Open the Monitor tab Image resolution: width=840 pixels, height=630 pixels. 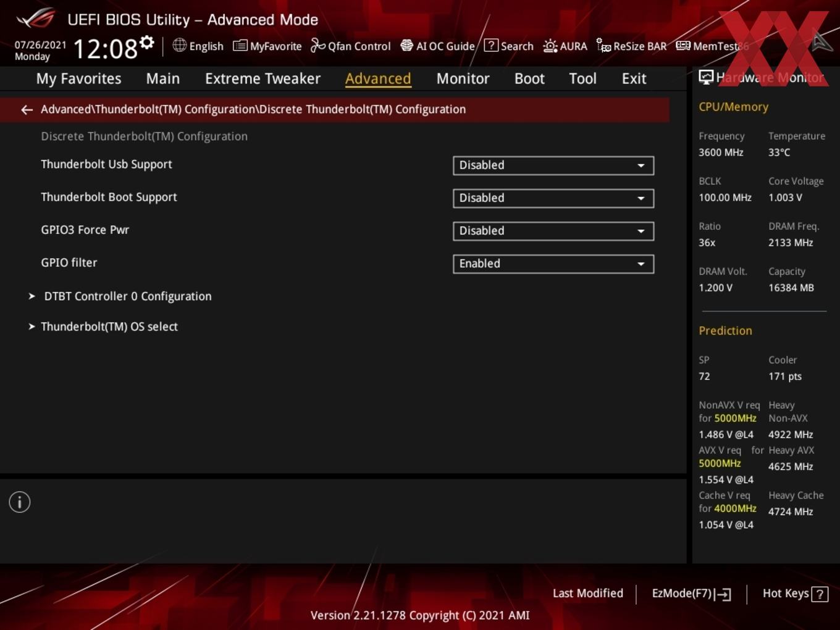click(463, 79)
